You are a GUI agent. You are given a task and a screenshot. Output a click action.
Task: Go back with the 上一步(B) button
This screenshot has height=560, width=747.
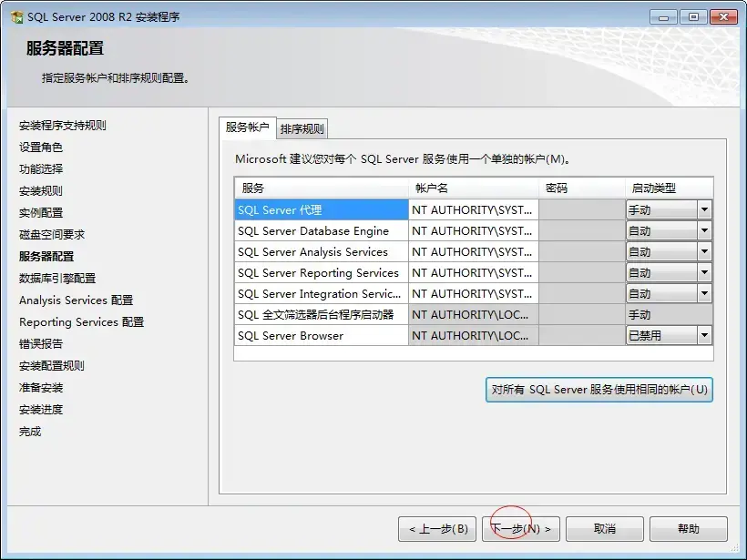coord(437,528)
